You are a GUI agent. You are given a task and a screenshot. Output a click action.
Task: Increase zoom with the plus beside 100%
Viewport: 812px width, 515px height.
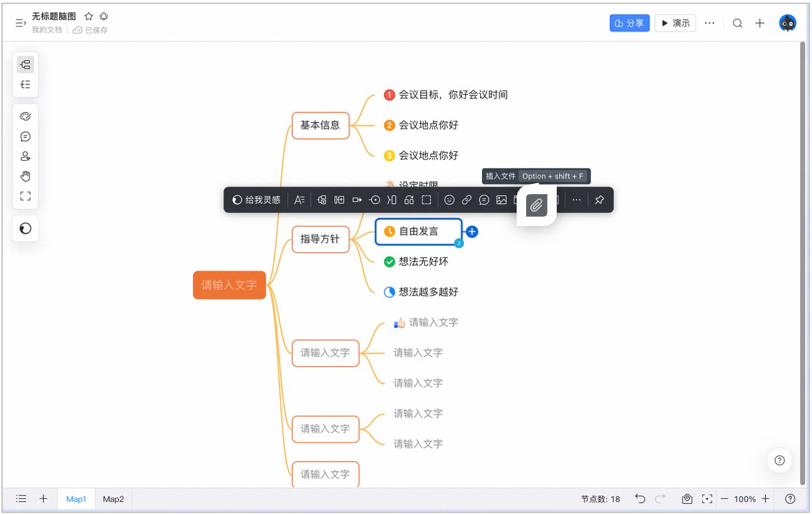point(765,499)
